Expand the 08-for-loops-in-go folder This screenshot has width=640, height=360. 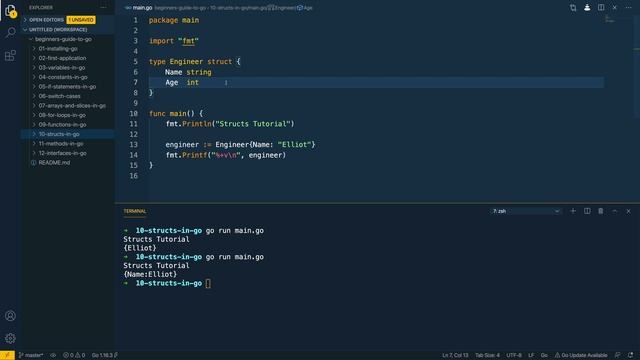click(x=67, y=115)
